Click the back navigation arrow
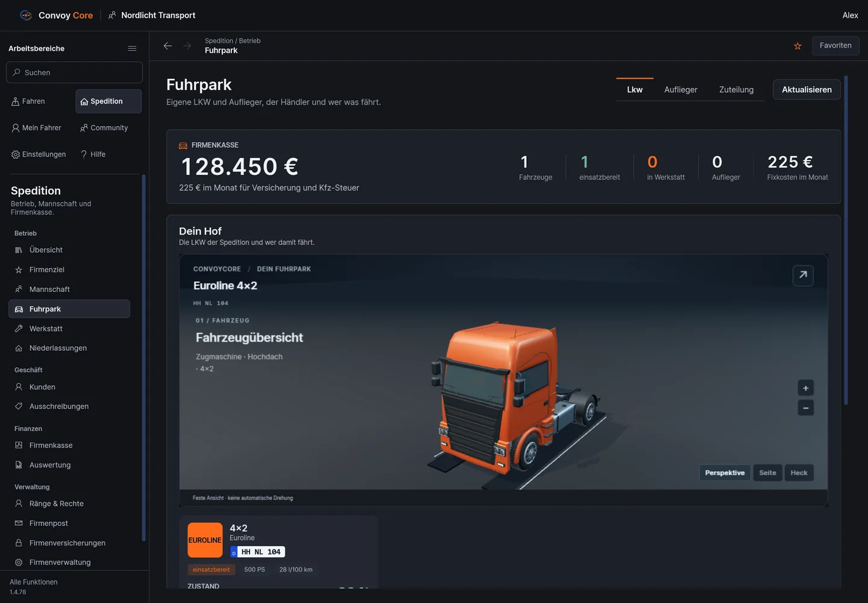 168,46
